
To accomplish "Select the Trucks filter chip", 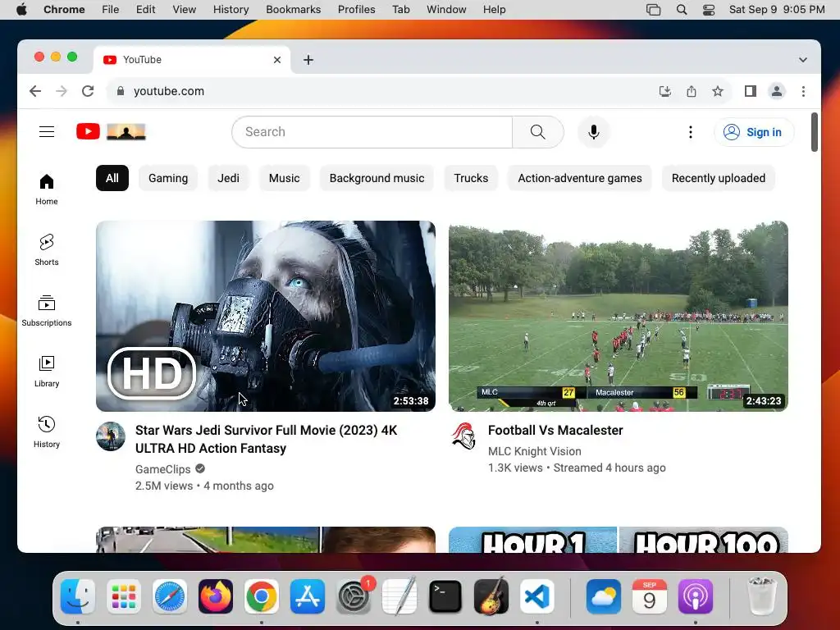I will tap(471, 178).
